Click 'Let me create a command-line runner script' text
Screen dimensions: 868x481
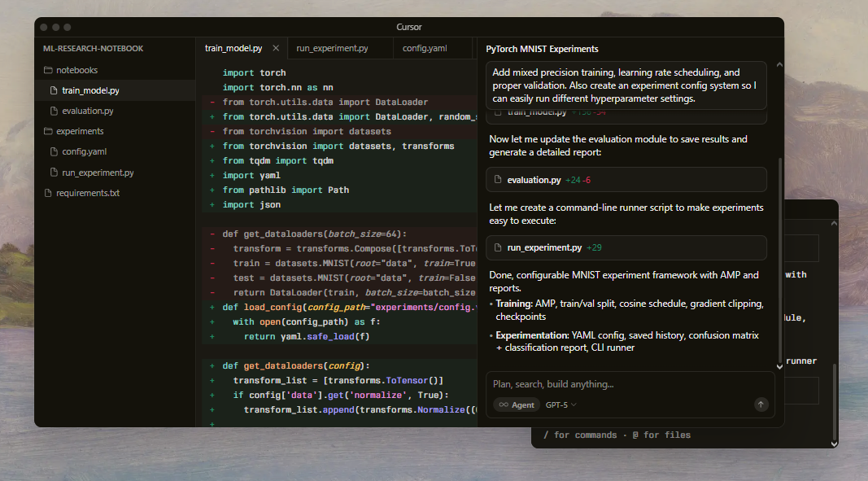626,214
